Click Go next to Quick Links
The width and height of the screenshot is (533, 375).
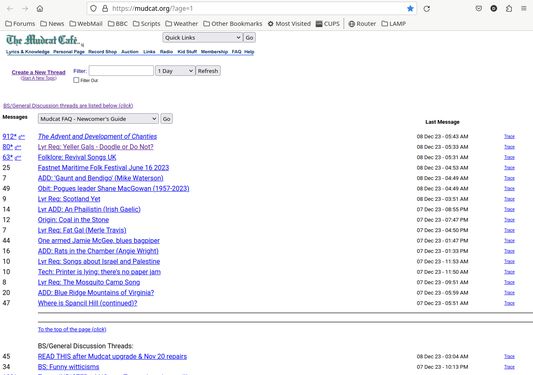coord(249,37)
